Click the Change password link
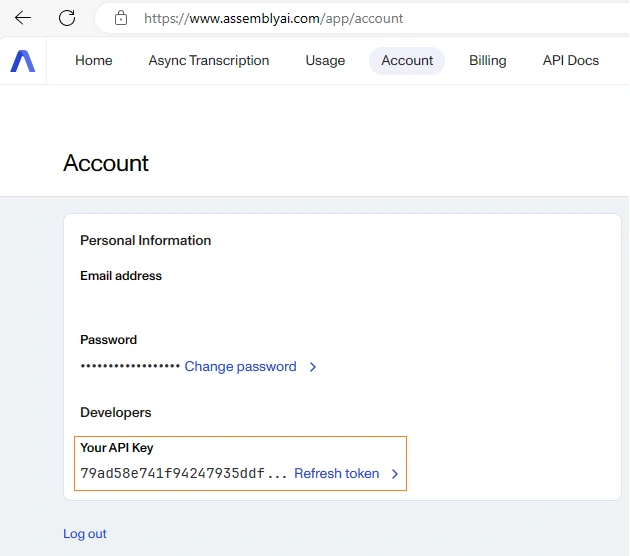 tap(240, 367)
